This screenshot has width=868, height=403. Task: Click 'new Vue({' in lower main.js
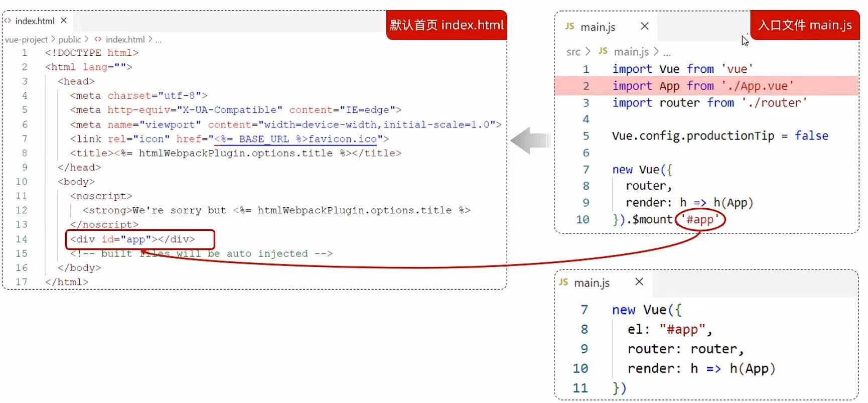[x=647, y=310]
